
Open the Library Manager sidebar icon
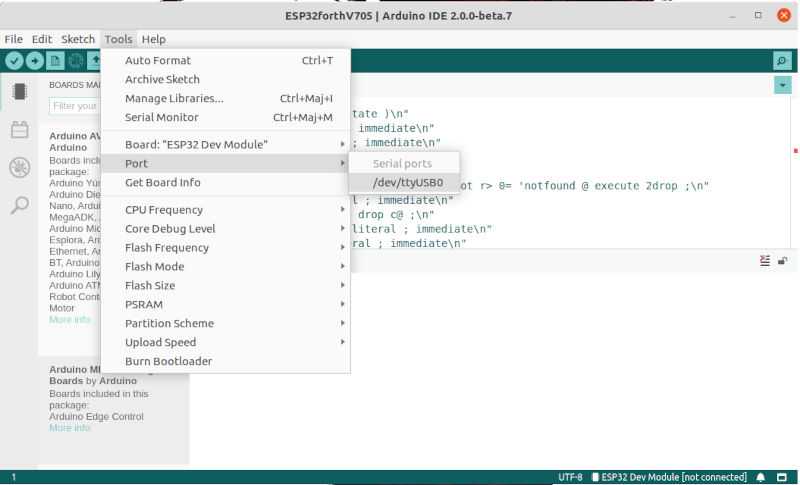(x=19, y=129)
